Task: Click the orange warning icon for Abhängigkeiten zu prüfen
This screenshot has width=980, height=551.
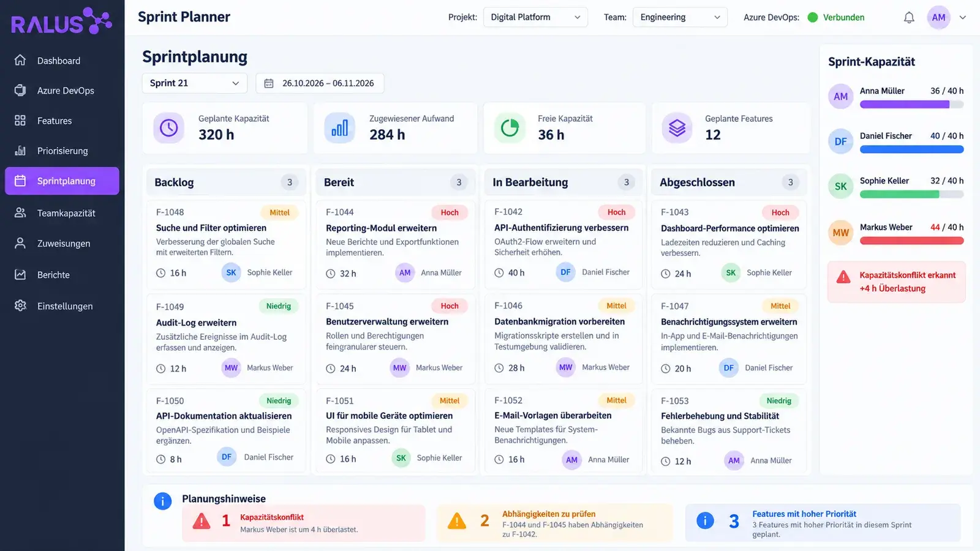Action: point(457,521)
